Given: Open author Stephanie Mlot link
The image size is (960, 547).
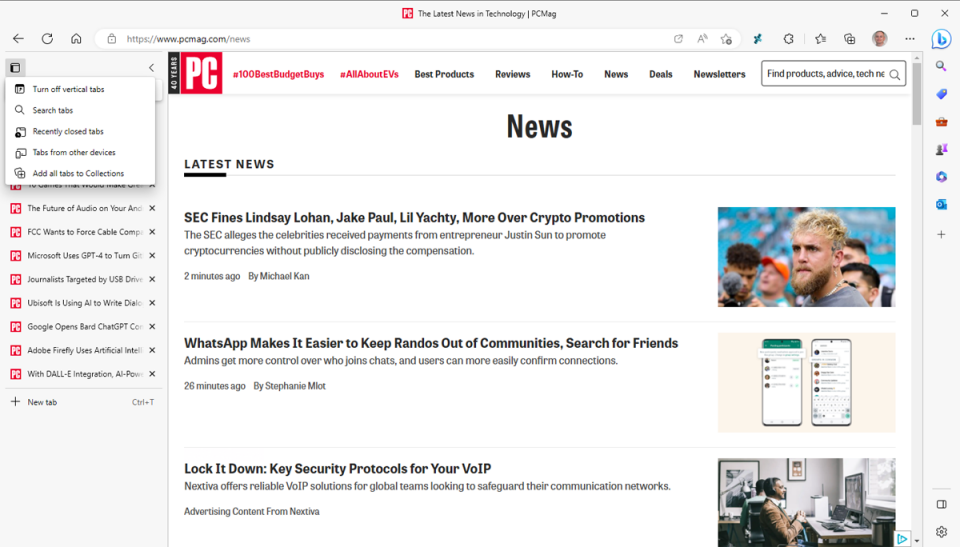Looking at the screenshot, I should [x=295, y=386].
